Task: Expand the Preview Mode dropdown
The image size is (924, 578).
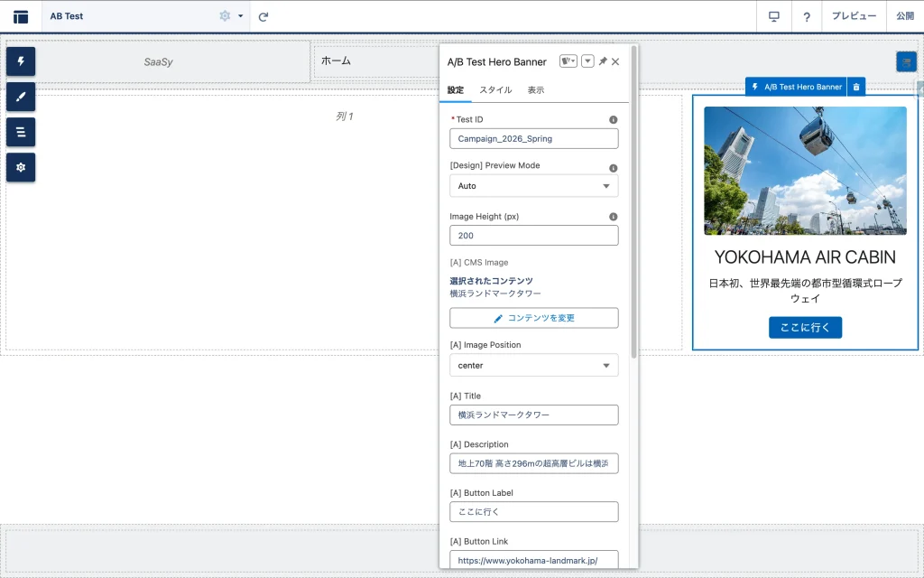Action: [533, 186]
